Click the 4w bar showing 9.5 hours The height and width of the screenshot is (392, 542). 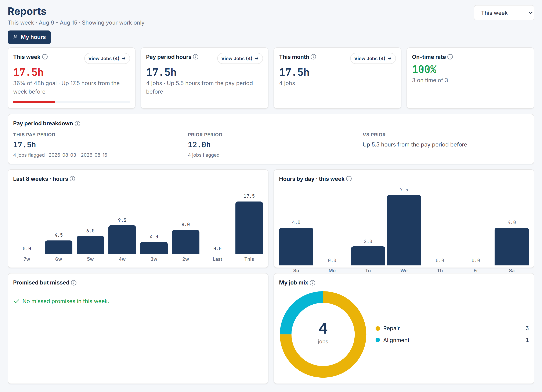pyautogui.click(x=122, y=240)
